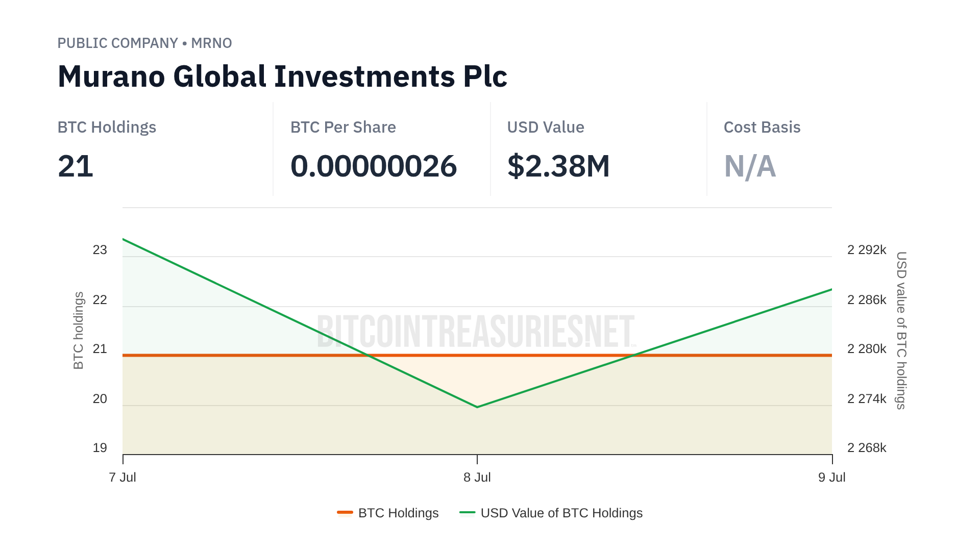
Task: Click the USD Value figure $2.38M
Action: (558, 166)
